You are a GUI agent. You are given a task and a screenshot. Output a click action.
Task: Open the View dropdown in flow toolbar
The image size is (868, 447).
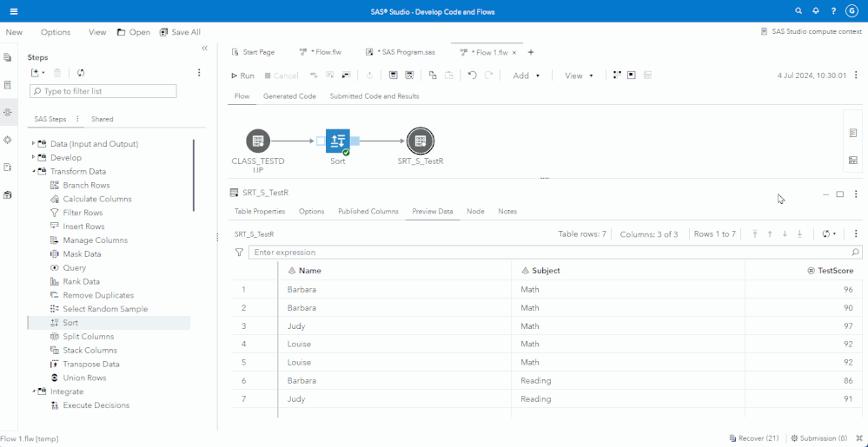pyautogui.click(x=579, y=76)
